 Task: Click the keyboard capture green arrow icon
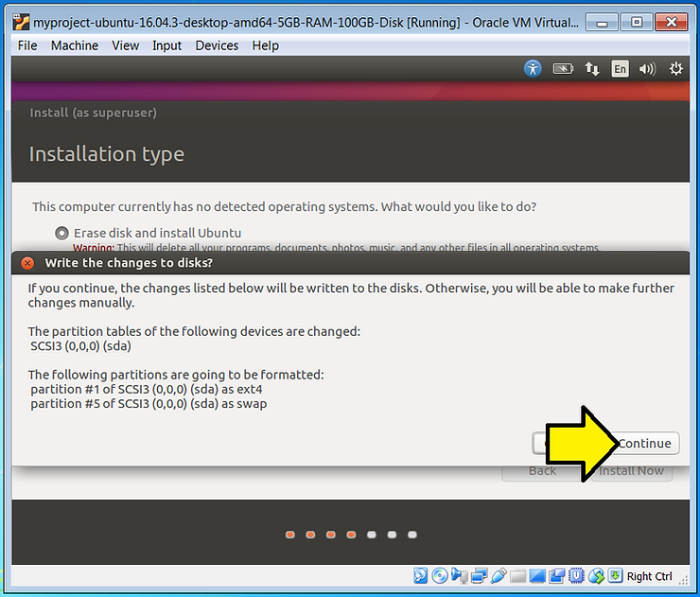(x=615, y=575)
